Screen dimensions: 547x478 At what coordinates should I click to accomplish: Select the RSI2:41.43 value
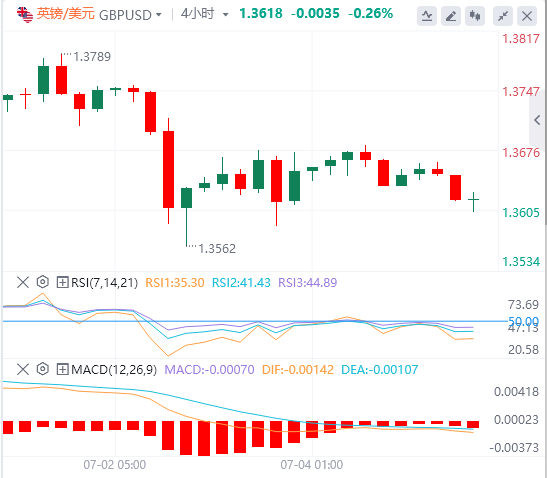241,282
